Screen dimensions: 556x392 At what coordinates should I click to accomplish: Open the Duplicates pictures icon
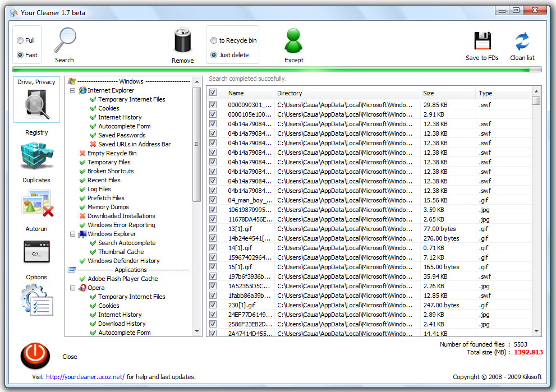tap(38, 203)
